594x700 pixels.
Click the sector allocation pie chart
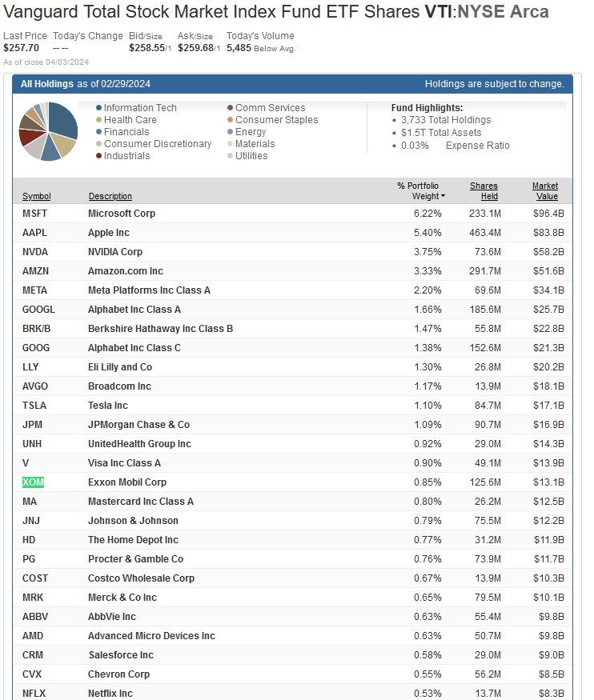[48, 131]
